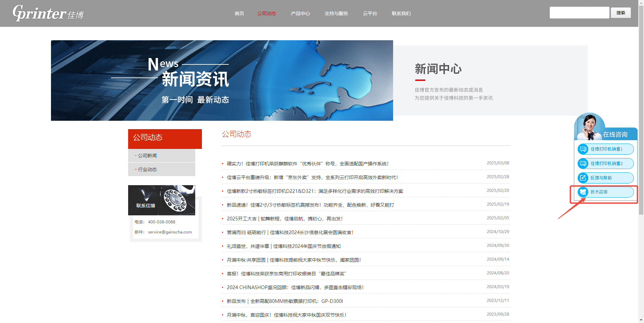The image size is (644, 323).
Task: Open news 佳博新款2寸热敏标签打印机D221&D321
Action: point(315,191)
